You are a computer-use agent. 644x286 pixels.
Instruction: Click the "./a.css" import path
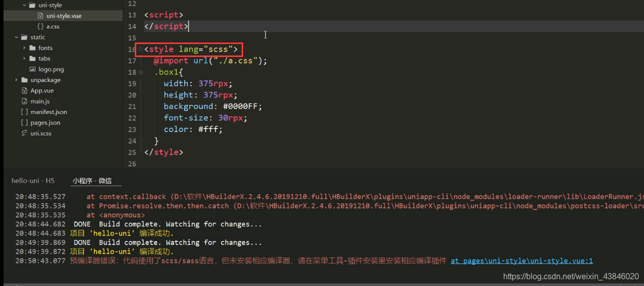tap(236, 60)
